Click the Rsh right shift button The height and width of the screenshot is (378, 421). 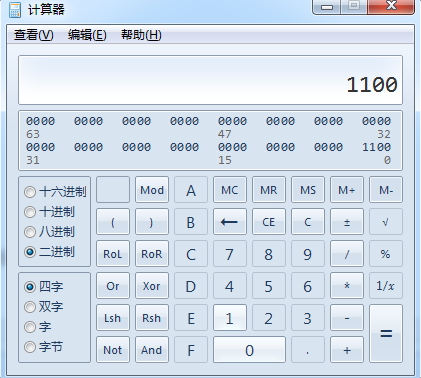[x=152, y=318]
